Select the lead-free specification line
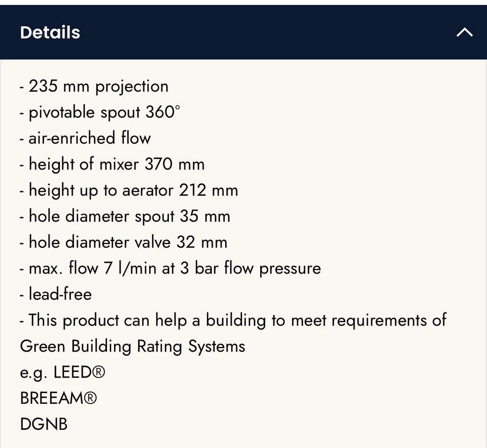The image size is (487, 448). 56,294
